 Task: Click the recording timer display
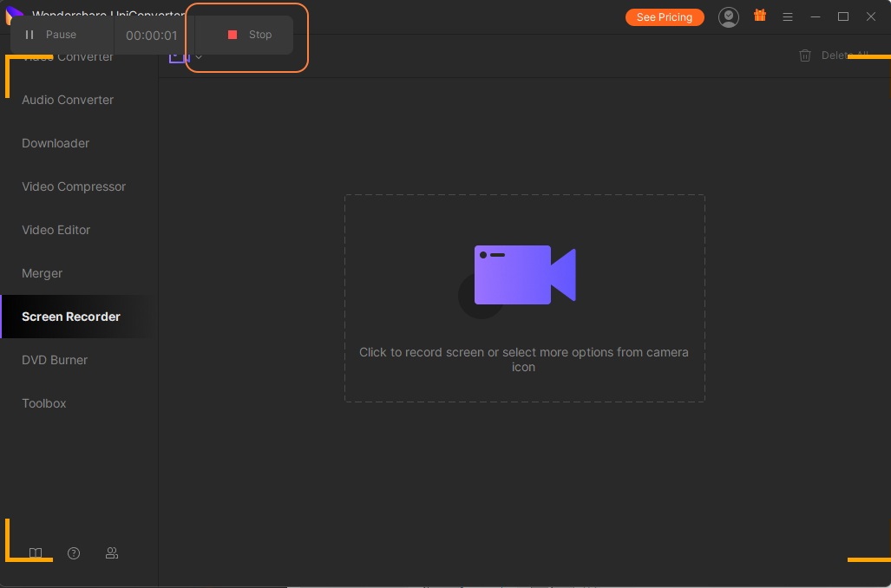click(x=152, y=36)
